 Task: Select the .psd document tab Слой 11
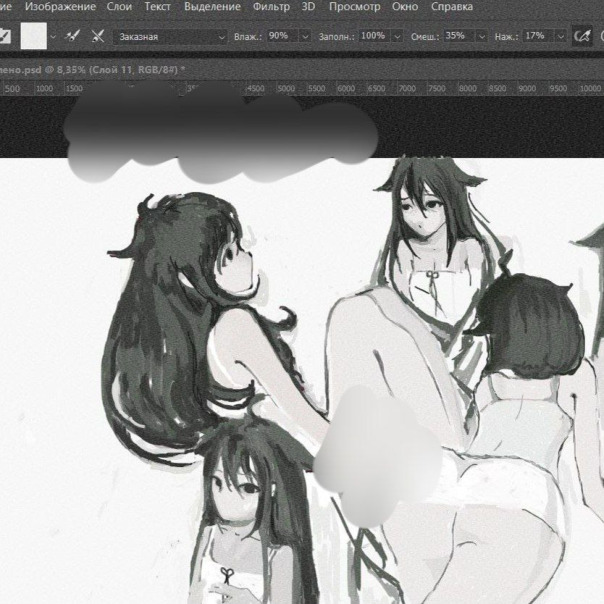92,70
